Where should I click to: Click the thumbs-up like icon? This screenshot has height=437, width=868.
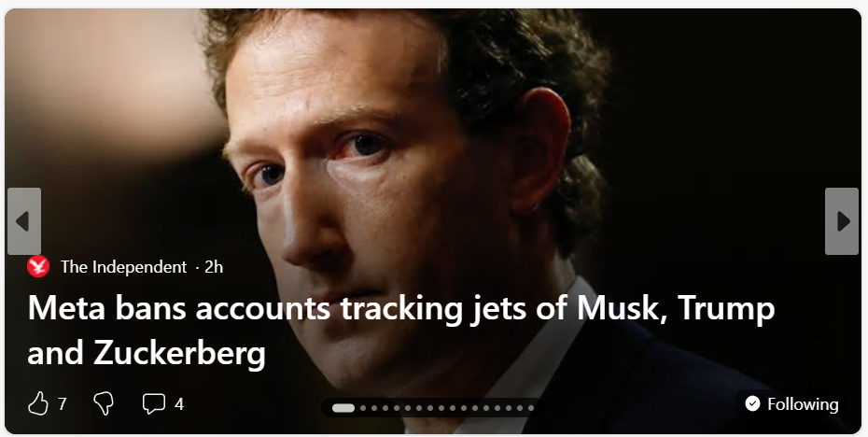coord(37,403)
